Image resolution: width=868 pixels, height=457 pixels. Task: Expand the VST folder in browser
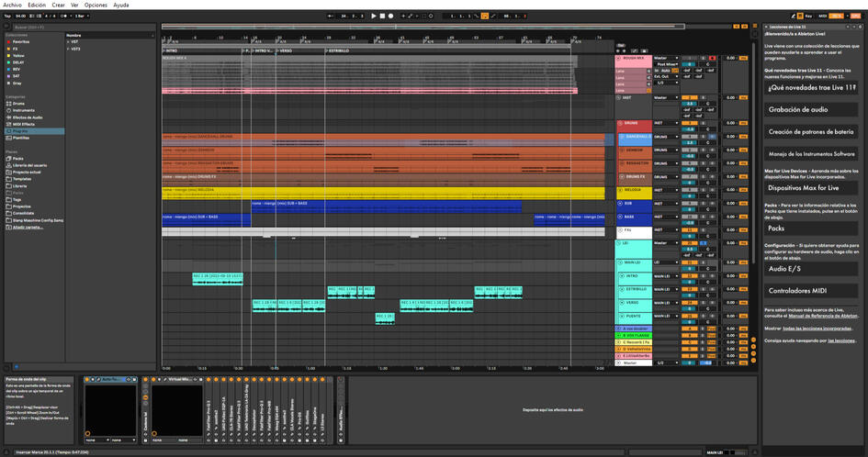[x=69, y=42]
